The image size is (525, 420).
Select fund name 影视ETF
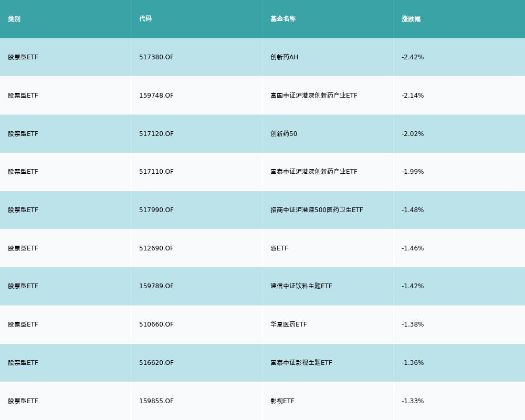click(282, 401)
